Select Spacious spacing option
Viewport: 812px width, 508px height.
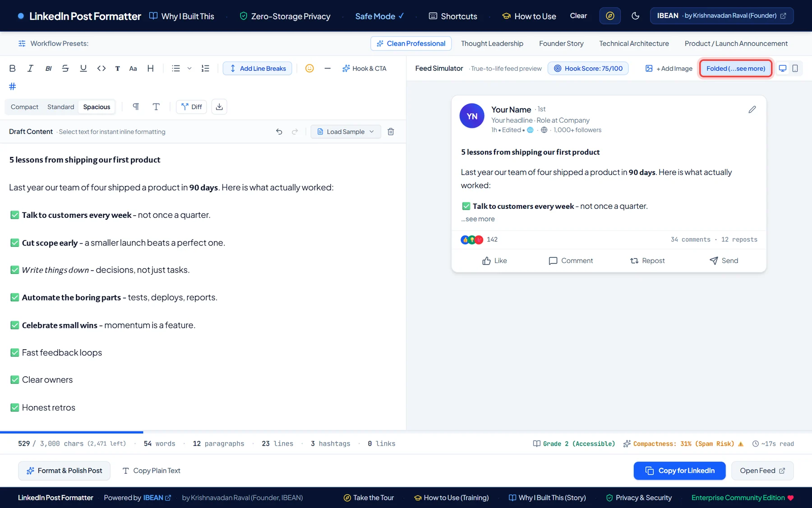[x=97, y=107]
